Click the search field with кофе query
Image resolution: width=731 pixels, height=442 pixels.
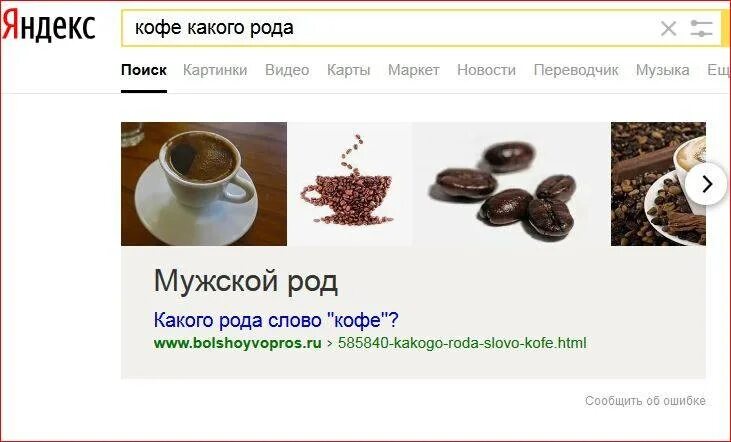387,28
